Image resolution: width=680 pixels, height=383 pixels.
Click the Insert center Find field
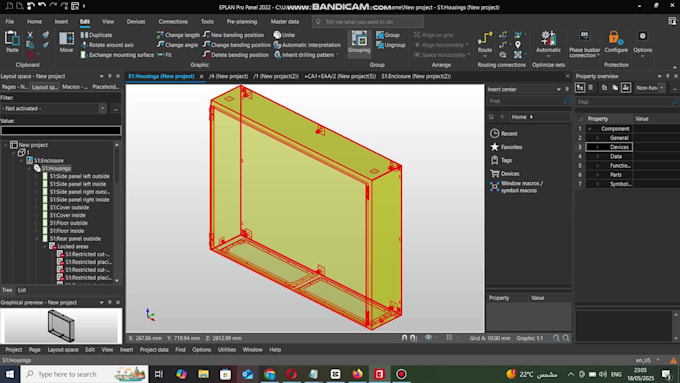(x=529, y=101)
